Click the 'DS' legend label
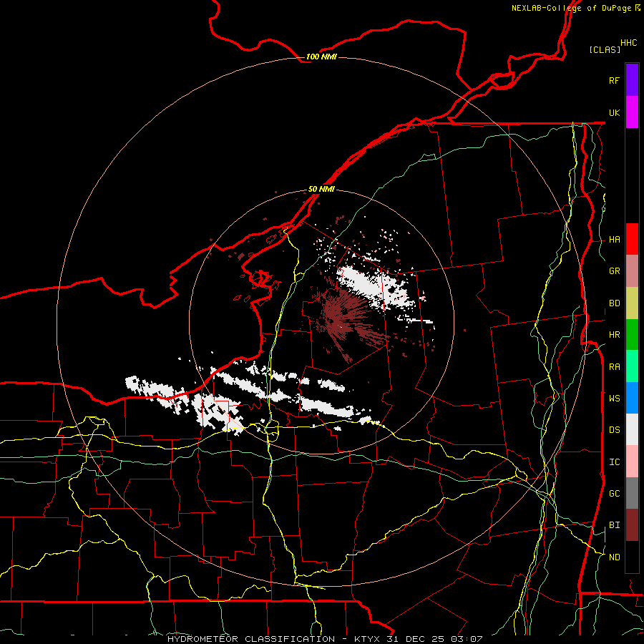The height and width of the screenshot is (644, 644). click(614, 430)
